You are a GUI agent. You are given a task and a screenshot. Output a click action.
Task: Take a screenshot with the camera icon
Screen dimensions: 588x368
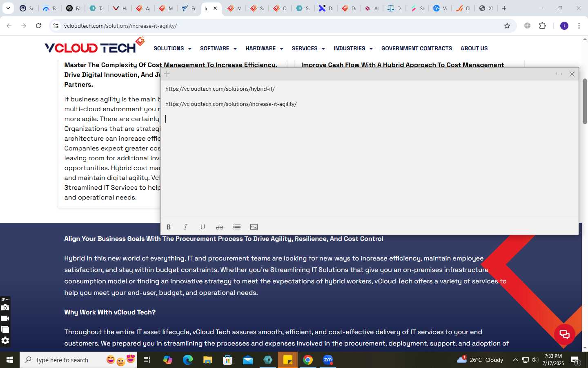point(5,307)
